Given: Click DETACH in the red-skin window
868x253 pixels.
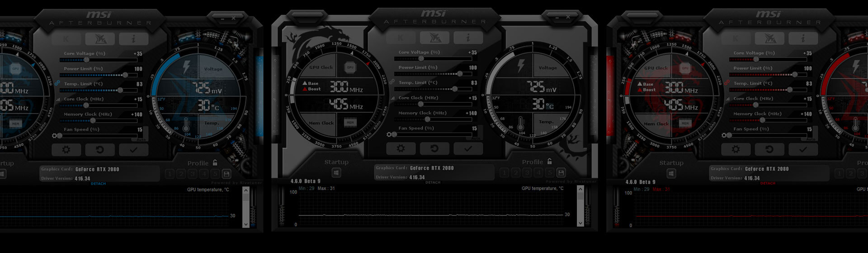Looking at the screenshot, I should coord(768,183).
